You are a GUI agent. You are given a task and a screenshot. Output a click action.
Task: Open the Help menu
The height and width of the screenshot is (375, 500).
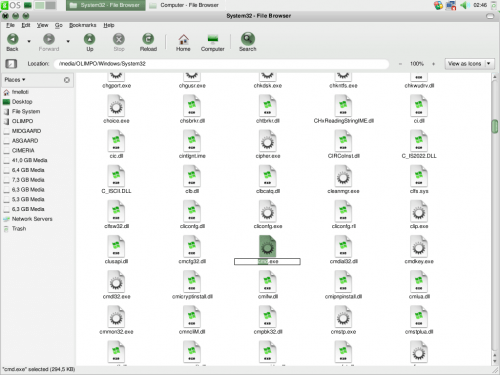click(x=109, y=25)
